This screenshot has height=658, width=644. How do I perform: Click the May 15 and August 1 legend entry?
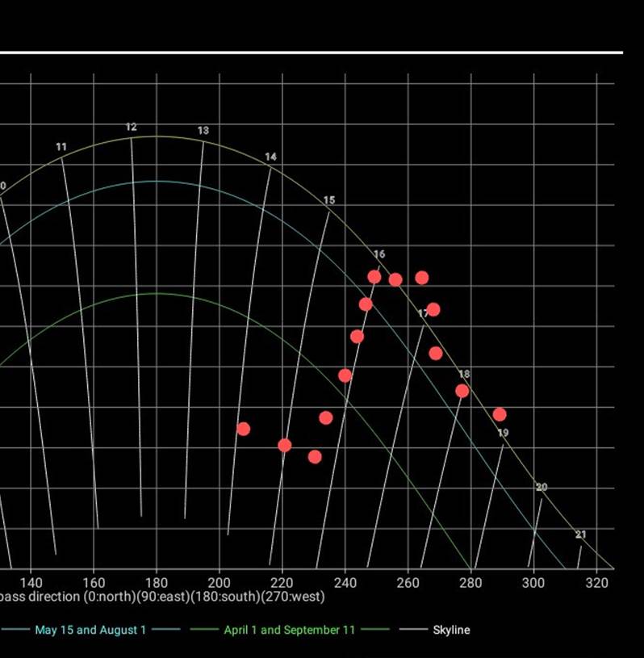point(90,630)
